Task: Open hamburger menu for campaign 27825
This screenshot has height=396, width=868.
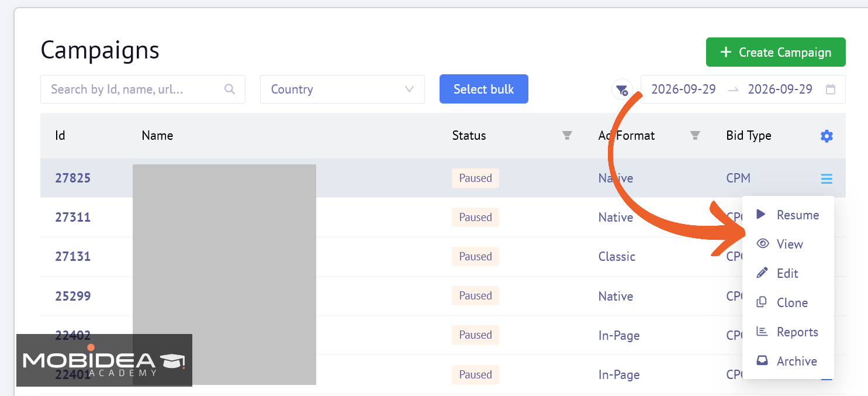Action: [826, 178]
